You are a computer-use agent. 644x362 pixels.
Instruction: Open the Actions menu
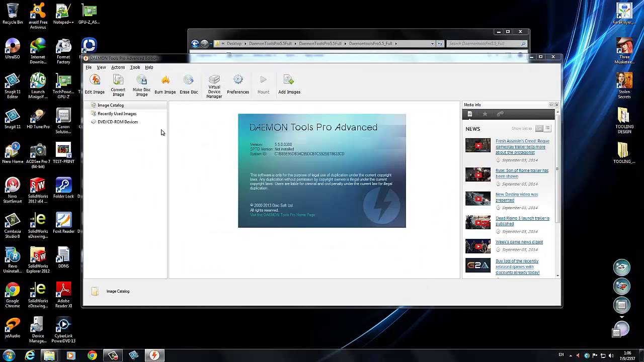coord(118,67)
